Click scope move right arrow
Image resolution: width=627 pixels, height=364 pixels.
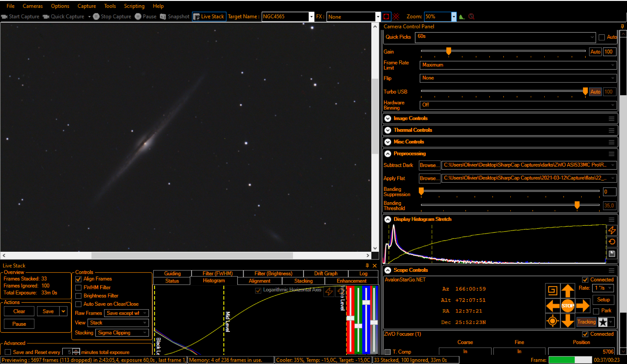pyautogui.click(x=583, y=306)
